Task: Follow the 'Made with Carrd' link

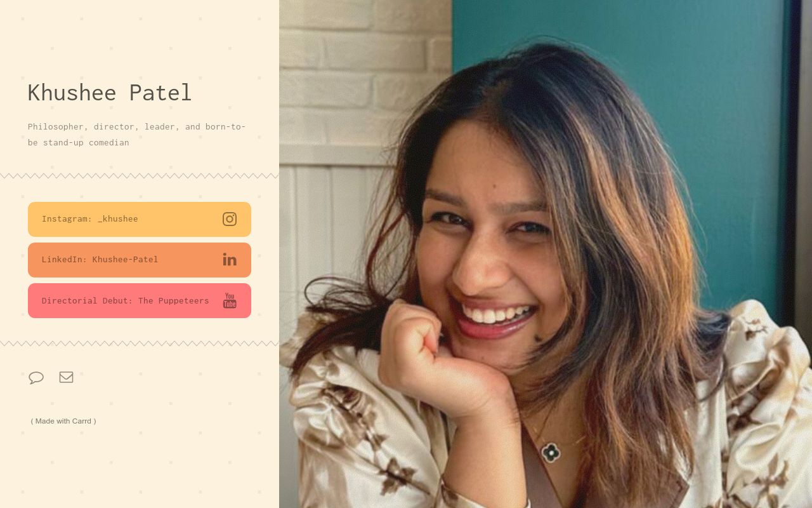Action: tap(63, 421)
